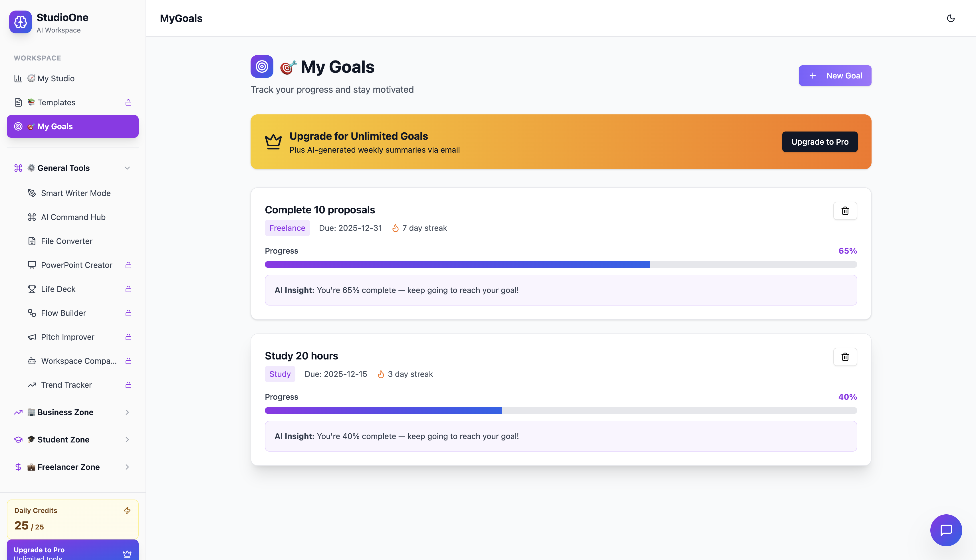
Task: Click the crown icon in the upgrade banner
Action: (x=273, y=141)
